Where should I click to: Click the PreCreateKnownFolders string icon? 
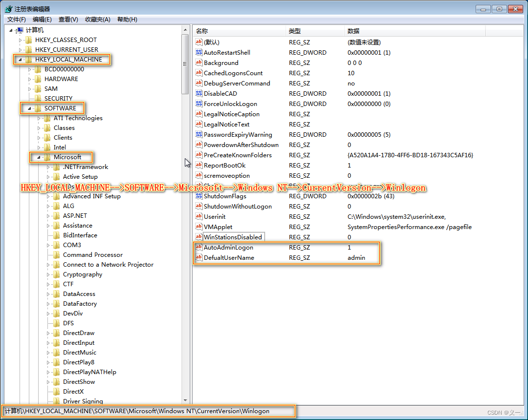click(198, 155)
